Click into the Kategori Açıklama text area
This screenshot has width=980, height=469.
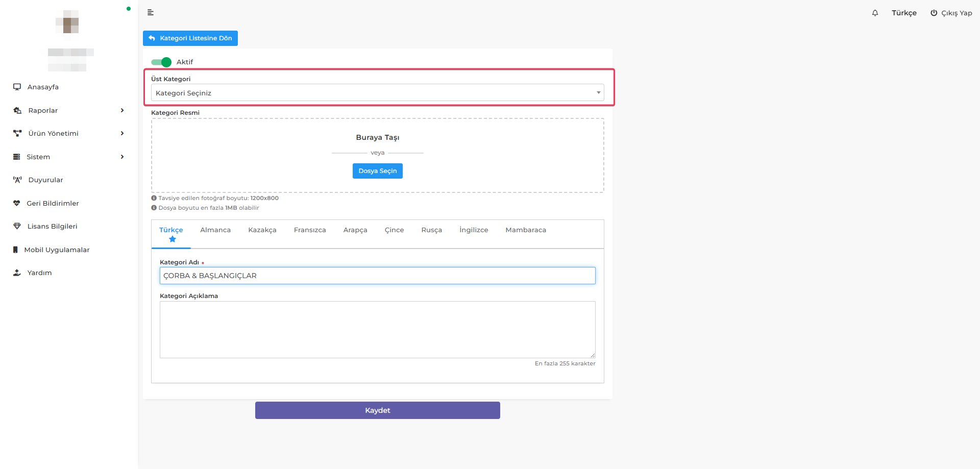click(377, 329)
